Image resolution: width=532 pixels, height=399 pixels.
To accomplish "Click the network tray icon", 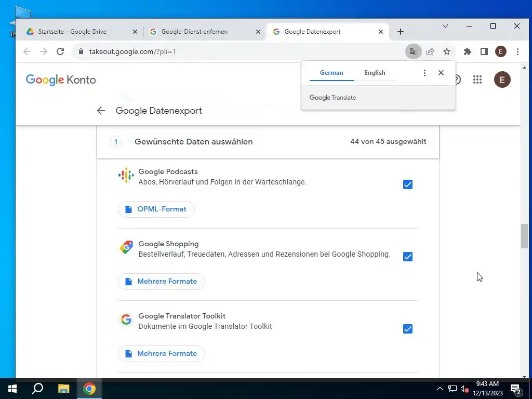I will click(x=453, y=389).
